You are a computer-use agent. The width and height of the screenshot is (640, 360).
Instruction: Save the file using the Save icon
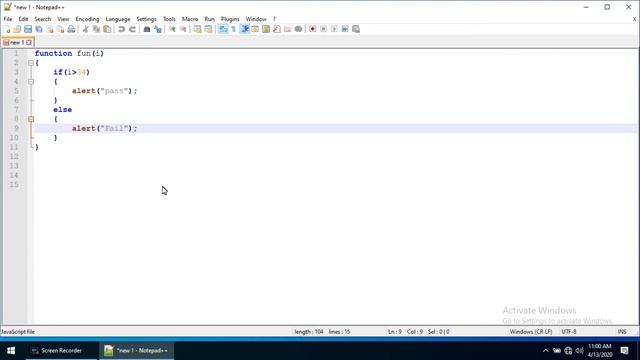[x=28, y=29]
